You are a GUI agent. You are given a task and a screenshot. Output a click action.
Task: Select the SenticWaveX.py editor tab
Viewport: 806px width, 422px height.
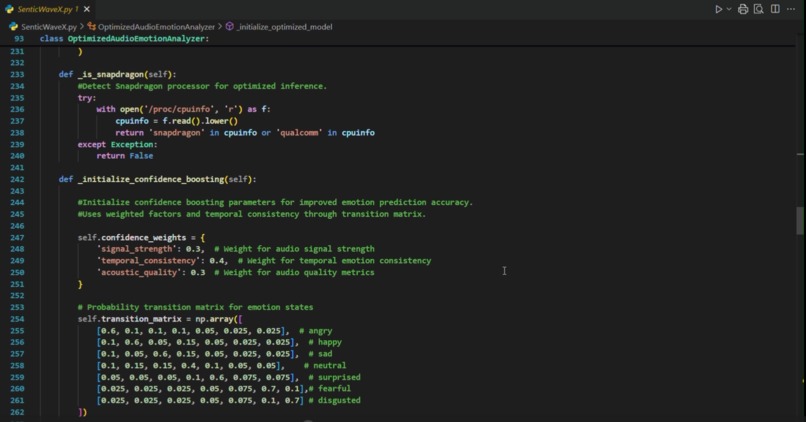click(47, 9)
